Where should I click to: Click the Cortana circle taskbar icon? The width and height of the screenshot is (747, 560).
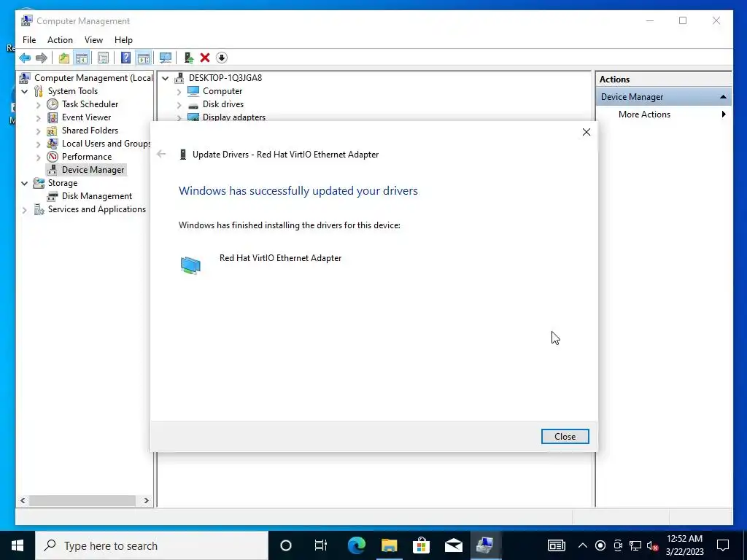pyautogui.click(x=286, y=545)
